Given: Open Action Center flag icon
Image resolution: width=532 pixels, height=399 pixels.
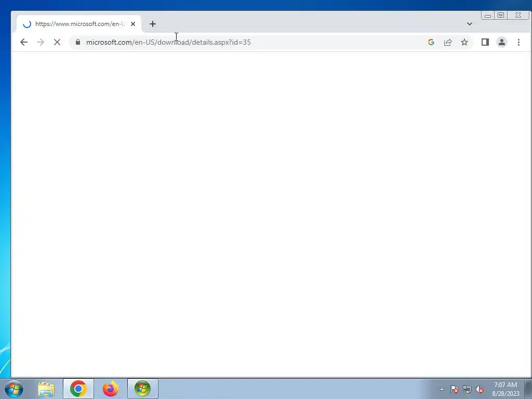Looking at the screenshot, I should [x=455, y=389].
